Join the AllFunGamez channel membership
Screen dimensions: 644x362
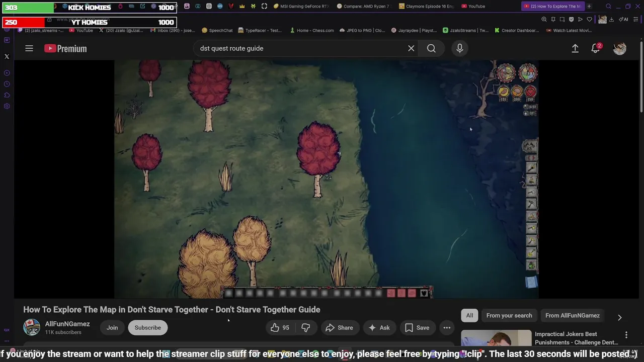(x=112, y=328)
